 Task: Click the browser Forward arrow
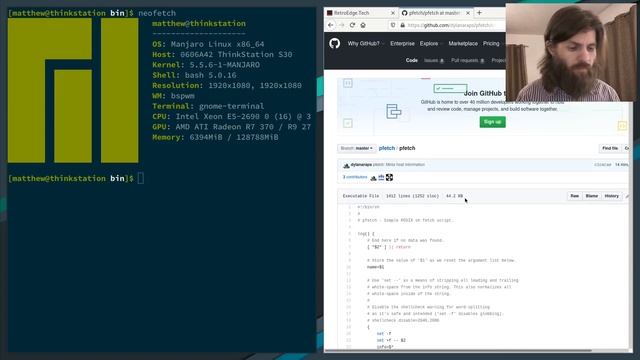point(342,25)
